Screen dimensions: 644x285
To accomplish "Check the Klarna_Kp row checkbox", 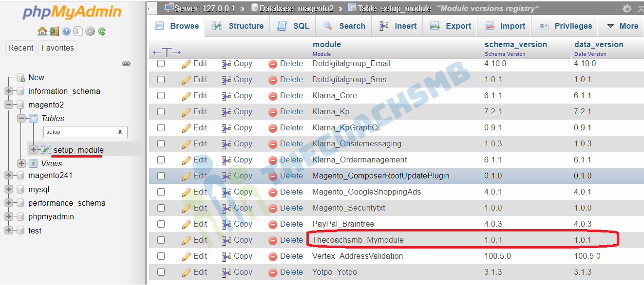I will [x=161, y=112].
